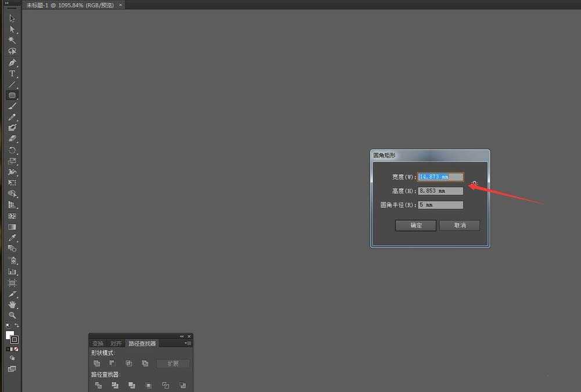Screen dimensions: 581x392
Task: Click the Divide pathfinder icon
Action: tap(98, 385)
